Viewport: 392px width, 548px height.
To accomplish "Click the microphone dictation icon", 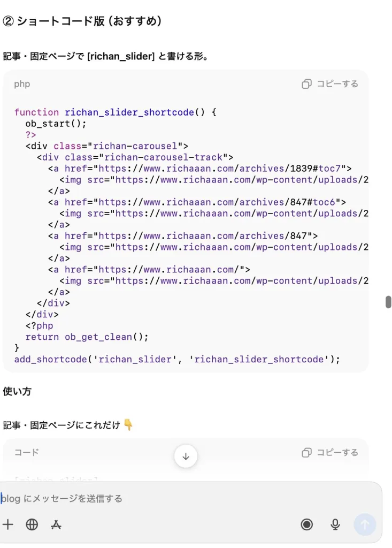I will click(x=335, y=524).
